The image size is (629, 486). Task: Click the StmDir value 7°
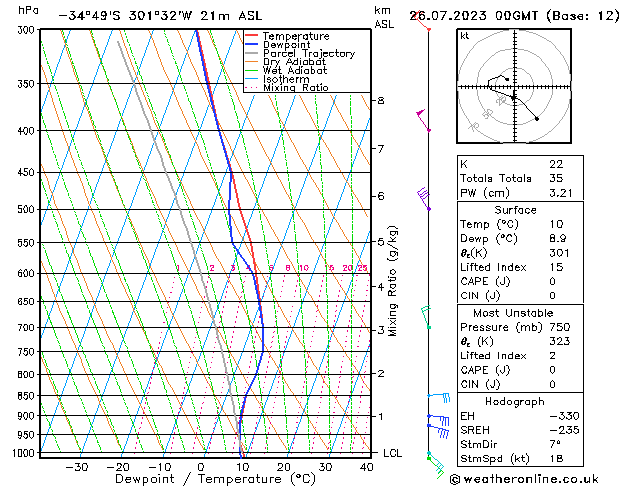(x=555, y=444)
